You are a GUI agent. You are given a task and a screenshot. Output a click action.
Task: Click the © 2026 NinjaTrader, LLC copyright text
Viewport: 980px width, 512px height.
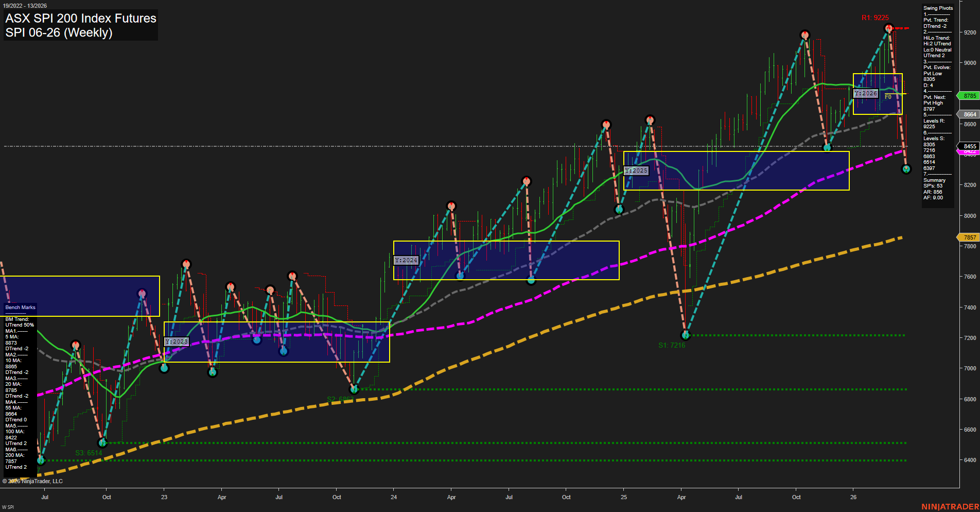[33, 481]
